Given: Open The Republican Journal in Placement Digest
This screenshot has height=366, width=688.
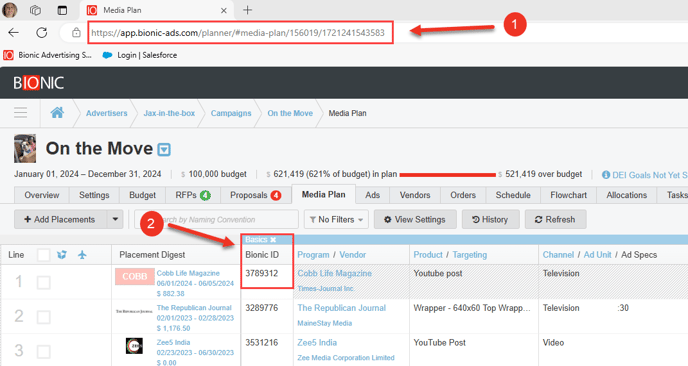Looking at the screenshot, I should pos(194,308).
